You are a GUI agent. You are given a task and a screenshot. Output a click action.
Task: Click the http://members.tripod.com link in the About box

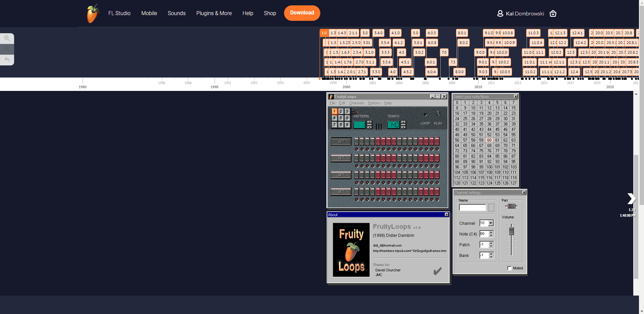click(409, 251)
